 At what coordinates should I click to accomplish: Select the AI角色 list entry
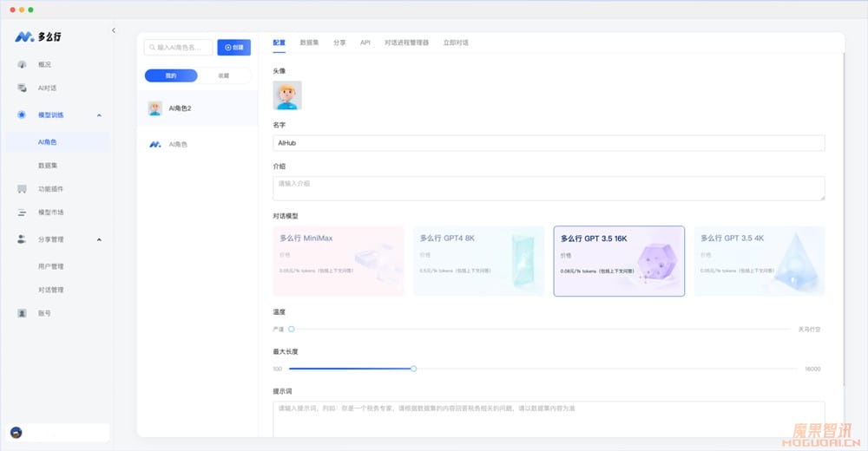tap(197, 144)
